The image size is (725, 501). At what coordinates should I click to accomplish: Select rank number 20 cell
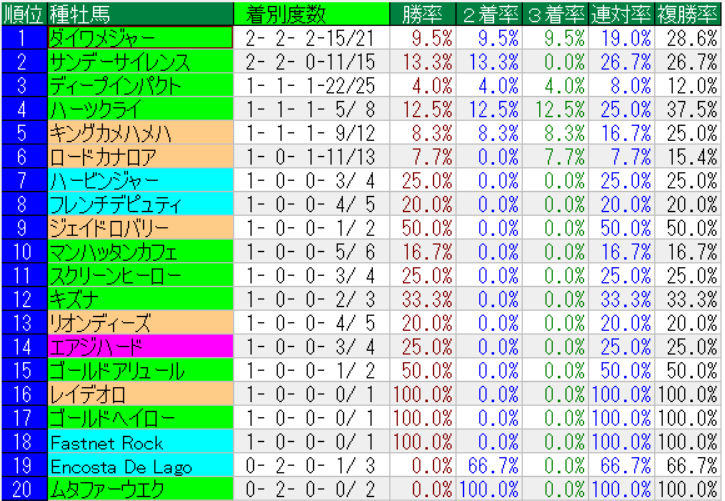pos(23,489)
